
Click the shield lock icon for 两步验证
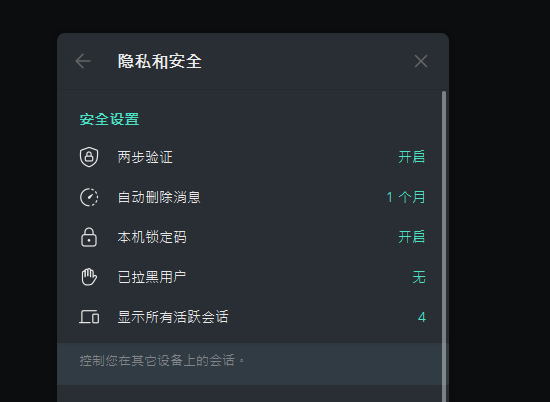[89, 157]
